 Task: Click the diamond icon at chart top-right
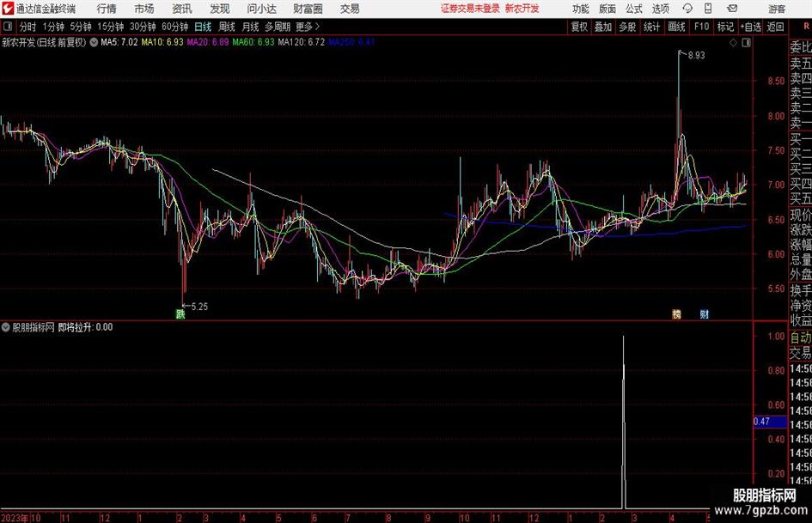click(733, 43)
